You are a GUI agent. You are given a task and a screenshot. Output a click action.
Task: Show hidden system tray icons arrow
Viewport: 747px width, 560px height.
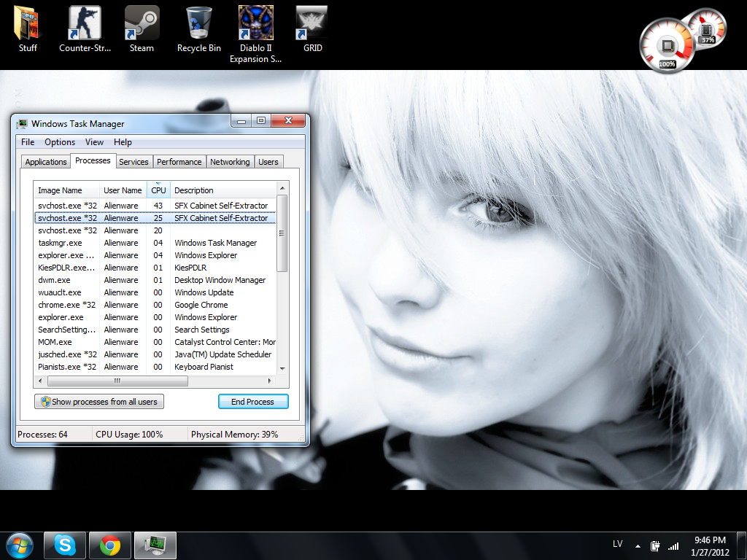638,545
